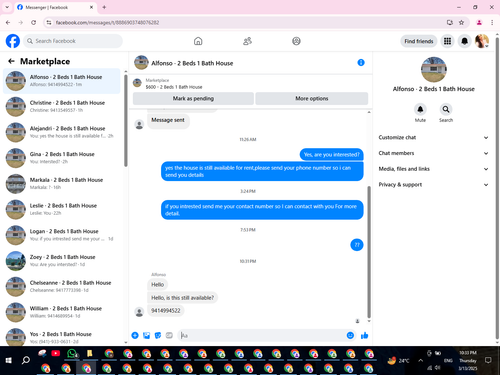Expand Media, files and links section
The height and width of the screenshot is (375, 500).
click(x=433, y=169)
